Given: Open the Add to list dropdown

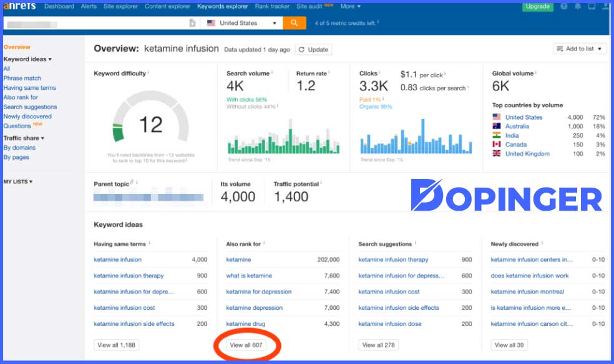Looking at the screenshot, I should click(x=580, y=49).
